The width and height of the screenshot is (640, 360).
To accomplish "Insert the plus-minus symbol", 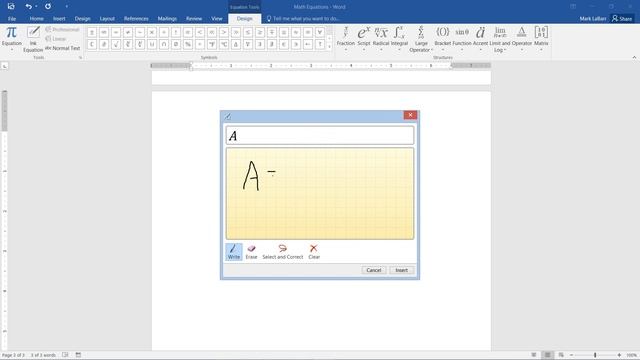I will pyautogui.click(x=92, y=32).
